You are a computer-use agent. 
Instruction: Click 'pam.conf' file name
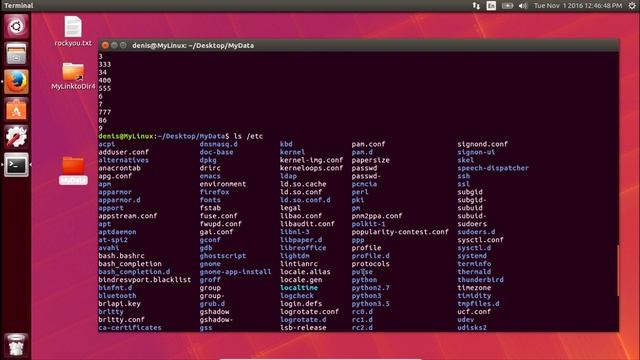tap(368, 144)
